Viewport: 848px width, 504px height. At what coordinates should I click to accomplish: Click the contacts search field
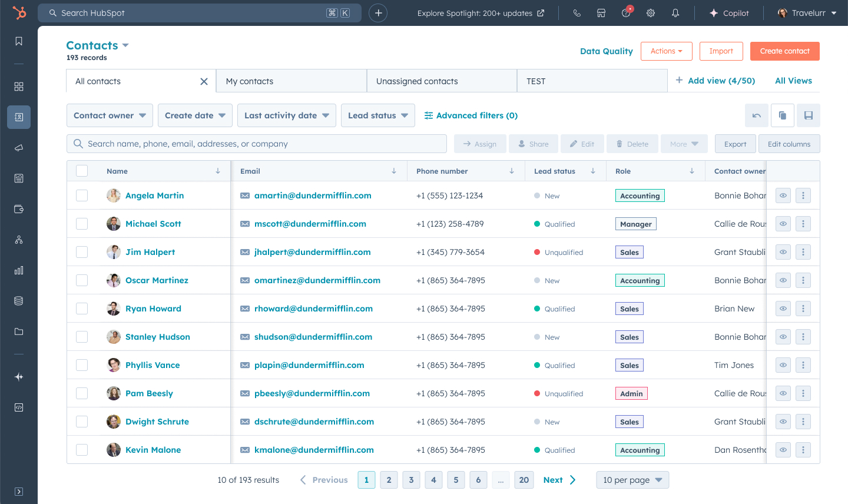257,144
